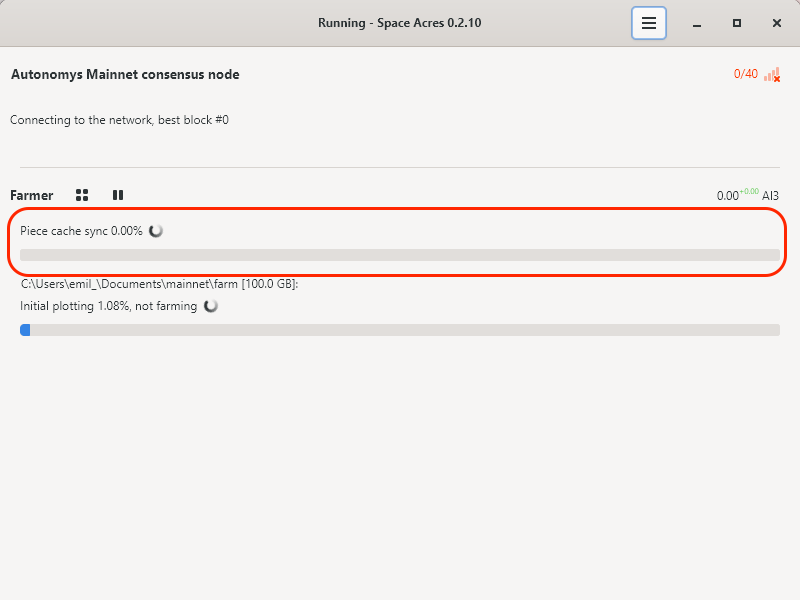Image resolution: width=800 pixels, height=600 pixels.
Task: Click the initial plotting spinner icon
Action: click(x=211, y=306)
